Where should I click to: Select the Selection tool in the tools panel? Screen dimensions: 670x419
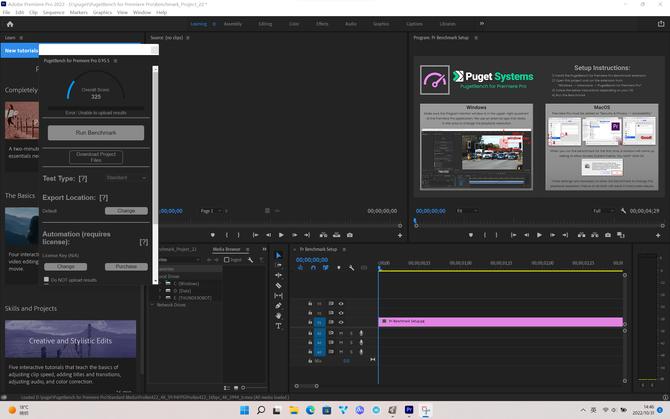point(279,256)
